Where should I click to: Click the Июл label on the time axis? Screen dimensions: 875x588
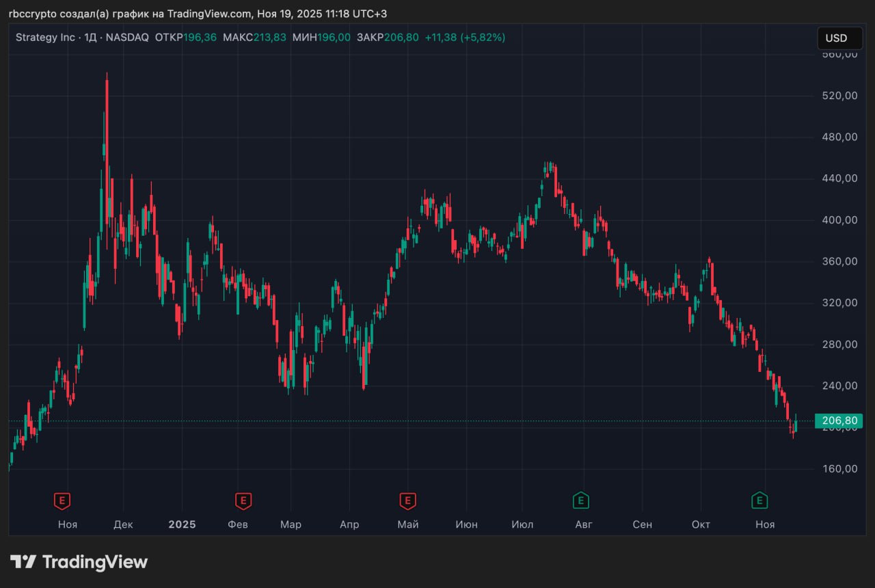(522, 524)
